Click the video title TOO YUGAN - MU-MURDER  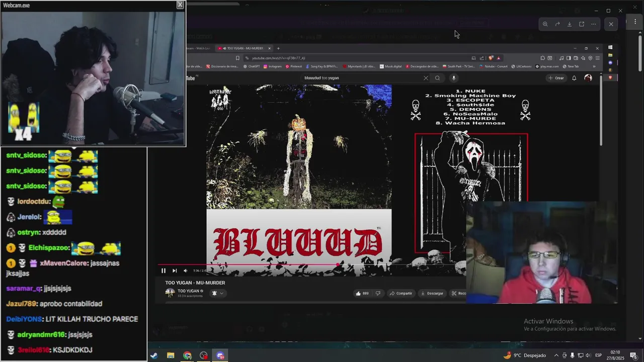(x=195, y=283)
